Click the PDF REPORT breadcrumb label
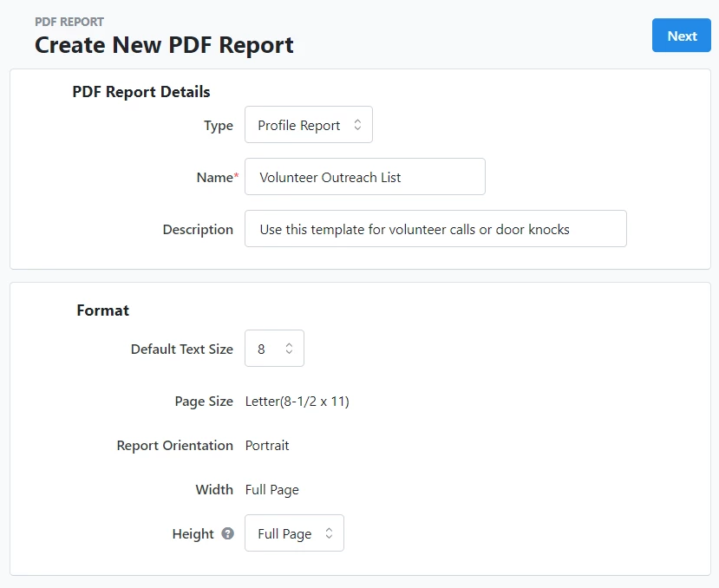This screenshot has width=719, height=588. [x=69, y=21]
